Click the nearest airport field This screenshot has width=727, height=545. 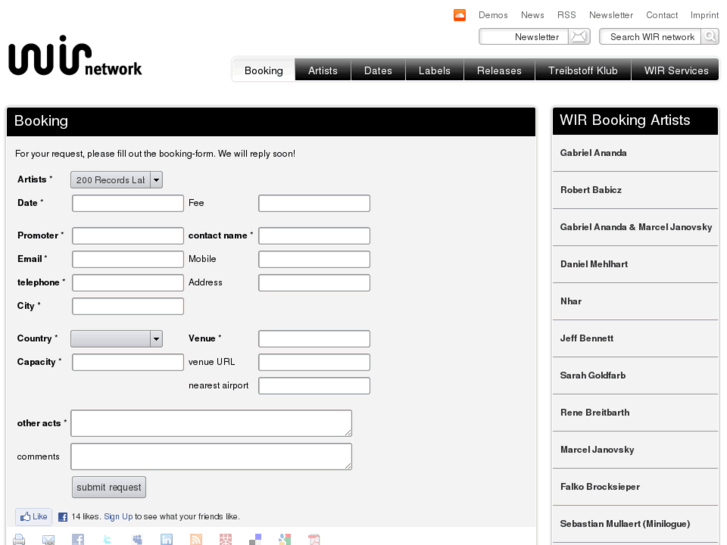pyautogui.click(x=314, y=386)
